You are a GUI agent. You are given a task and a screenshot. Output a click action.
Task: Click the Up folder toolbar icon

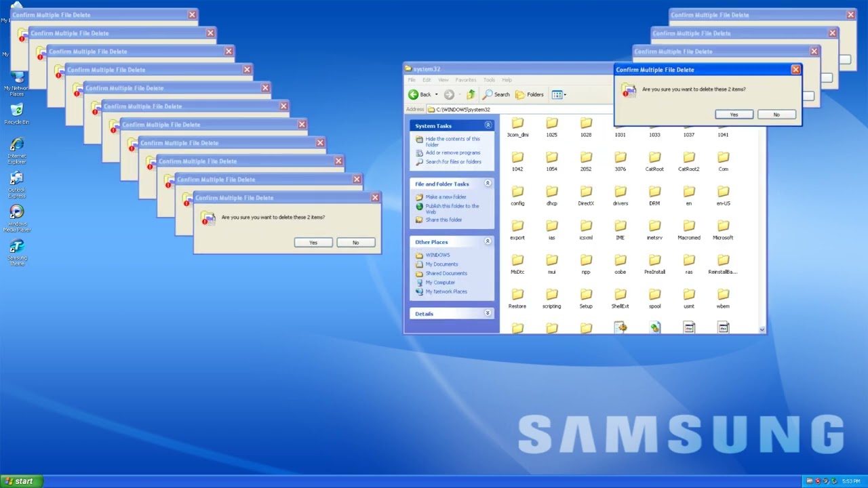coord(471,94)
